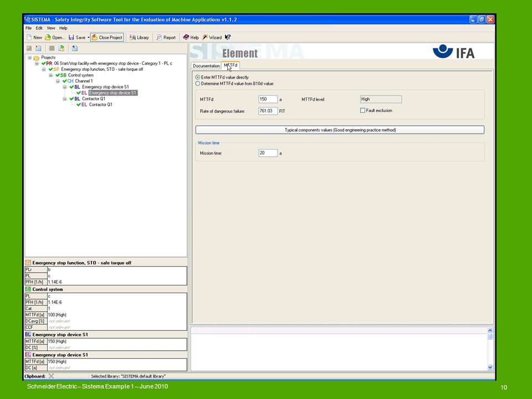Select the highlighted Emergency stop device S1 element

pos(112,93)
